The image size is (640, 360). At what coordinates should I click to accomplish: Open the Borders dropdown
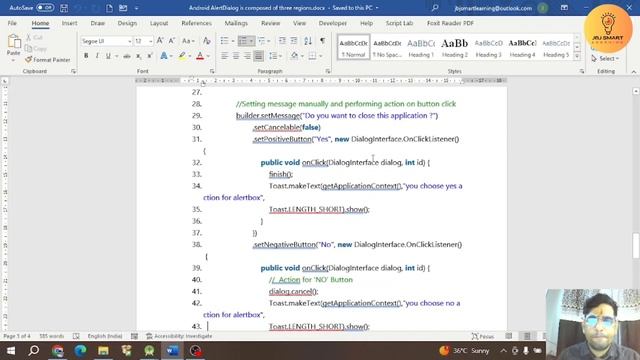[x=315, y=56]
